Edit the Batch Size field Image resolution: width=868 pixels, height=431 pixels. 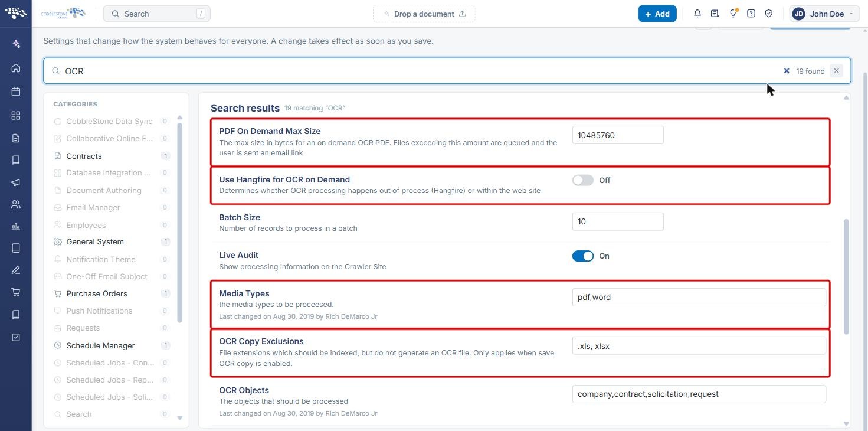click(x=618, y=221)
